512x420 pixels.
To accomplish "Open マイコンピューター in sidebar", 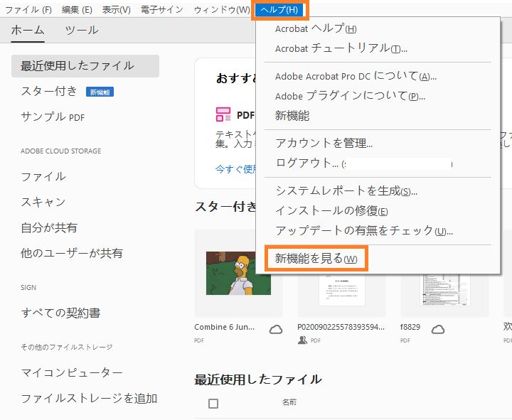I will [x=72, y=372].
